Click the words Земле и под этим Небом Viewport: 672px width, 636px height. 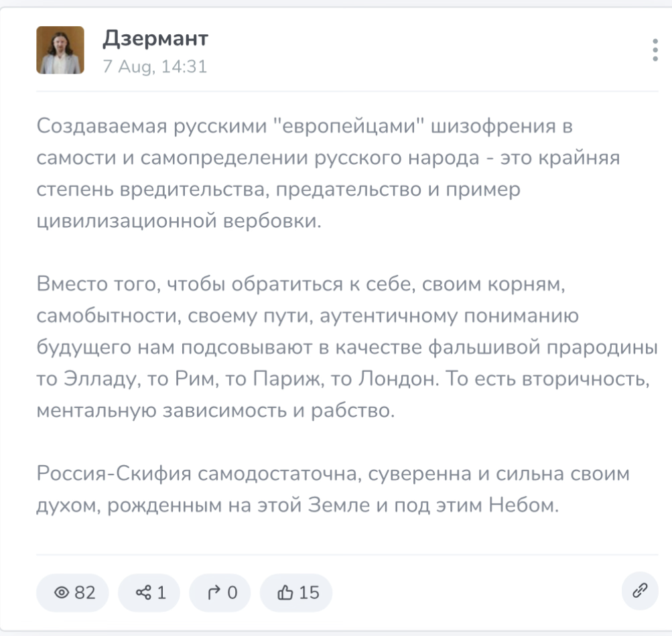click(x=433, y=505)
